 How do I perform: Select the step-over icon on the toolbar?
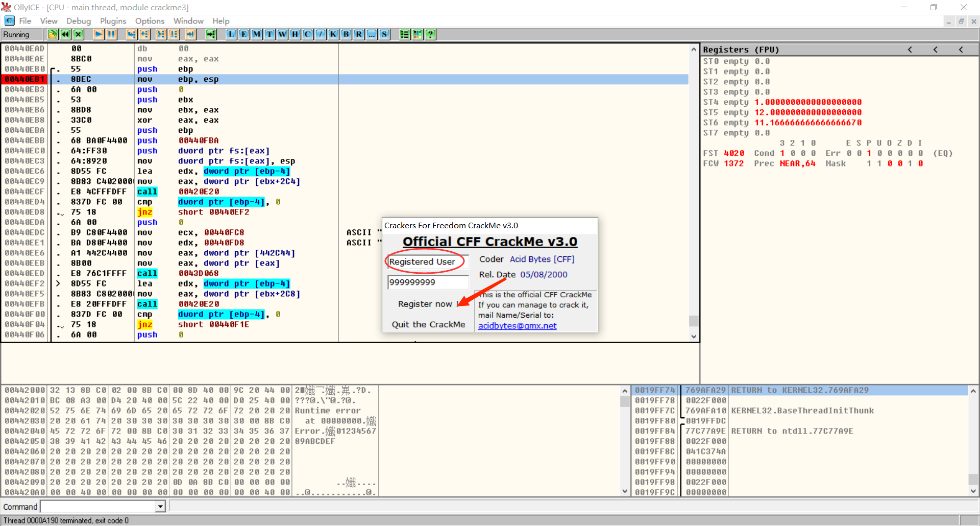[144, 34]
